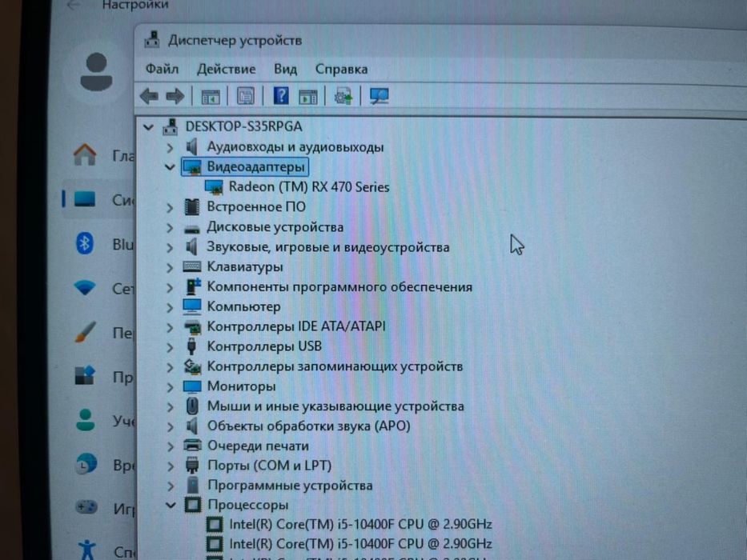Open the show/hide console tree toolbar icon
Viewport: 747px width, 560px height.
pyautogui.click(x=210, y=97)
